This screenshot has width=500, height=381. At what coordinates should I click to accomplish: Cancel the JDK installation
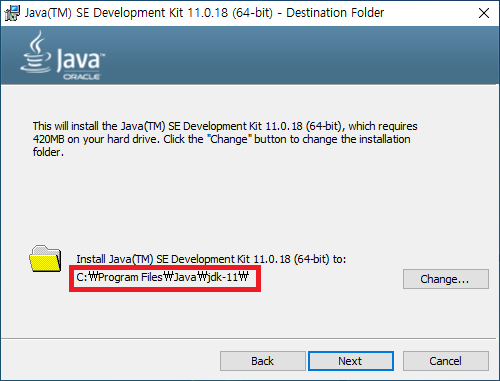pos(446,361)
